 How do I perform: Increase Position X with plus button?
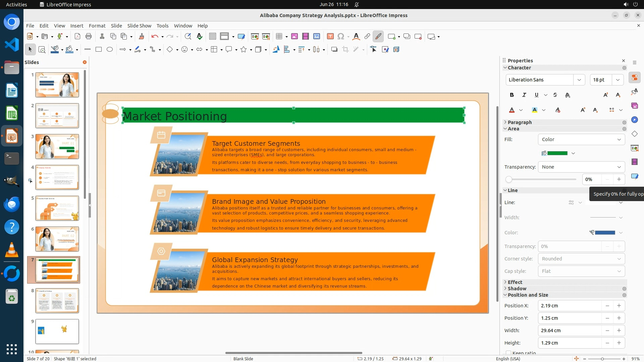(619, 306)
